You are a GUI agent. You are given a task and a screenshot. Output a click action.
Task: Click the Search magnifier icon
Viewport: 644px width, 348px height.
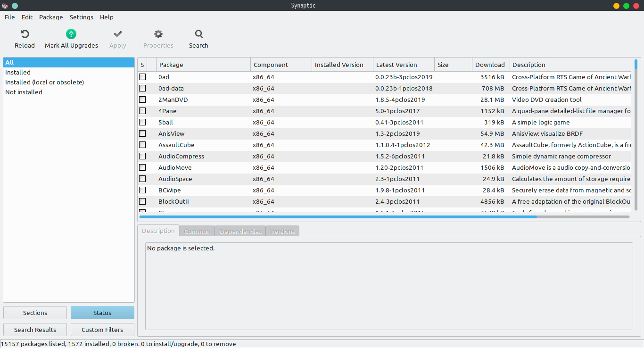(198, 34)
